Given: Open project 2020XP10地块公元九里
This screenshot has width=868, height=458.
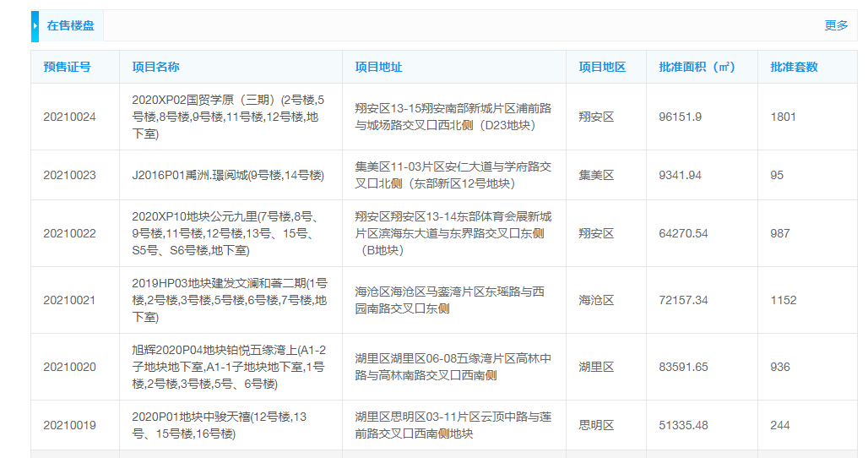Looking at the screenshot, I should [x=225, y=233].
